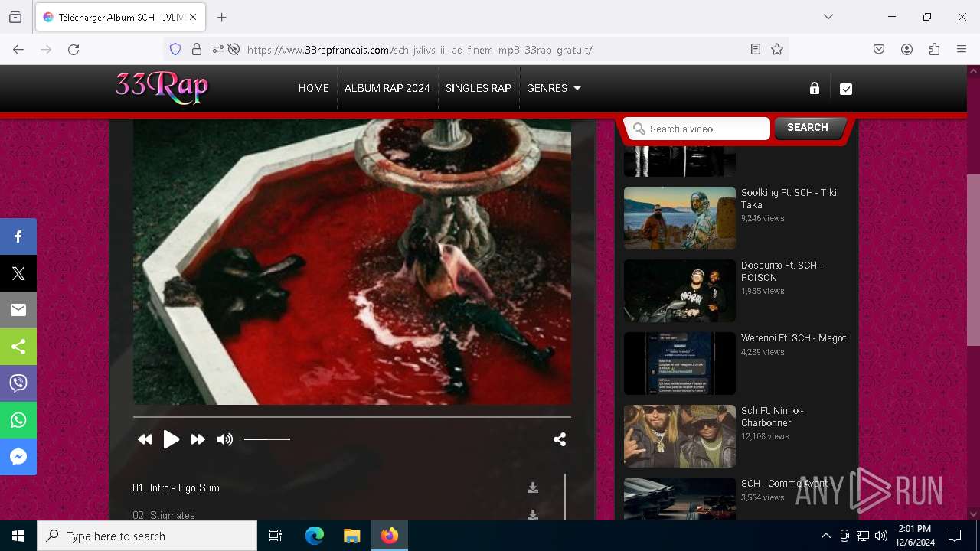Toggle Reader View icon
The height and width of the screenshot is (551, 980).
point(756,50)
